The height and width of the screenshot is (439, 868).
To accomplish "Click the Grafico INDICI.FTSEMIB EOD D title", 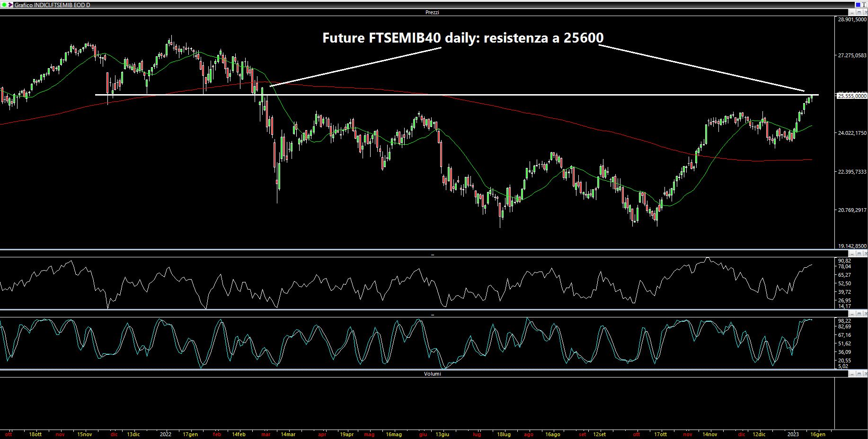I will pos(52,5).
